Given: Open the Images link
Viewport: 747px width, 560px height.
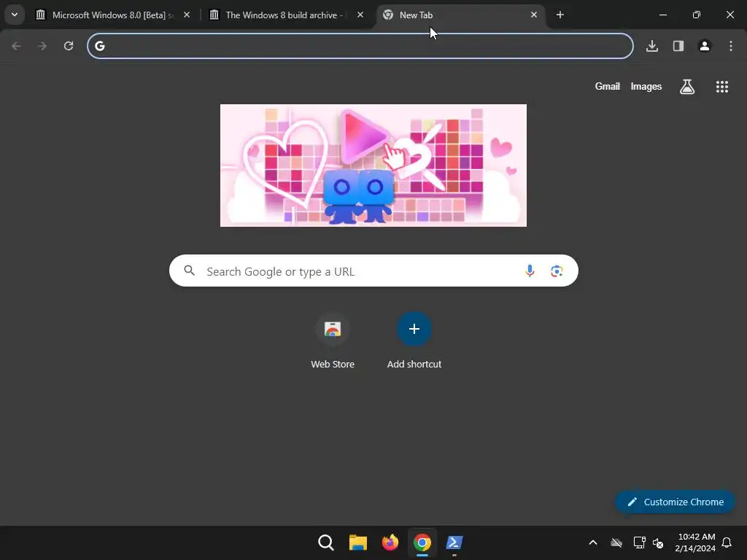Looking at the screenshot, I should tap(646, 86).
